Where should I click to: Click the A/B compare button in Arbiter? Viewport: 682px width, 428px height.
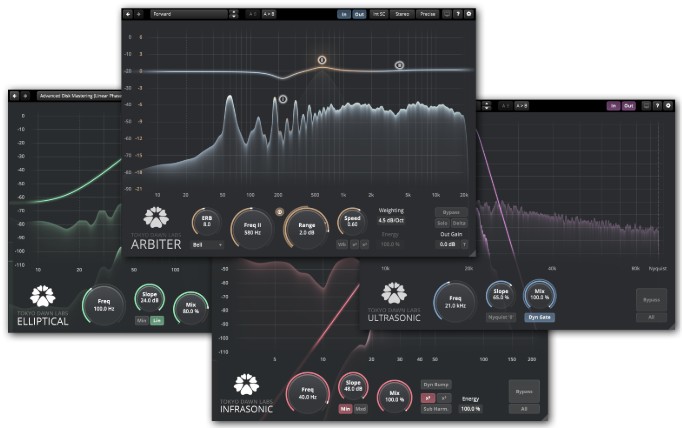tap(252, 14)
